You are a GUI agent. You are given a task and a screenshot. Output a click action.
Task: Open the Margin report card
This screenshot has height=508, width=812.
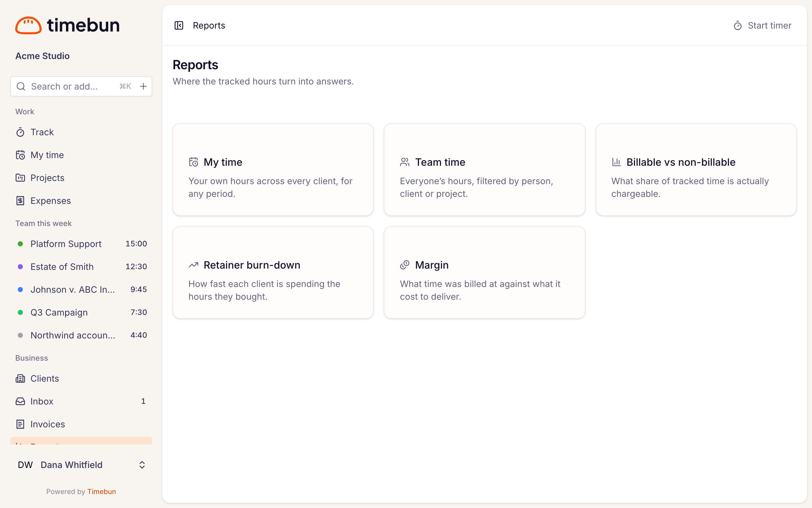click(x=485, y=272)
